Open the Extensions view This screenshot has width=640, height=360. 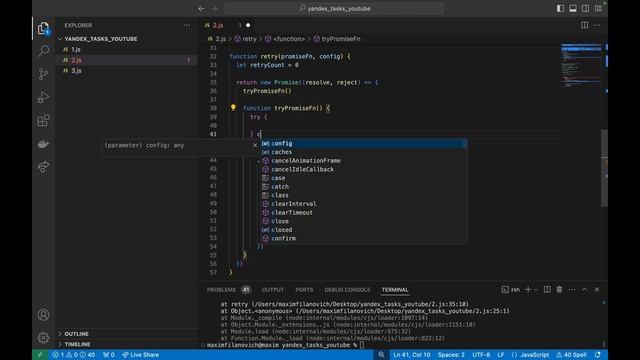[x=43, y=120]
